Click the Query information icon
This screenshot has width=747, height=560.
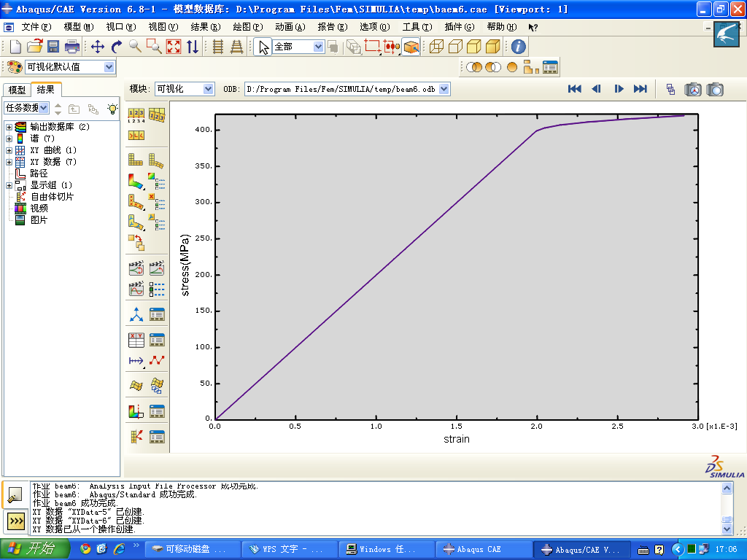[x=518, y=47]
